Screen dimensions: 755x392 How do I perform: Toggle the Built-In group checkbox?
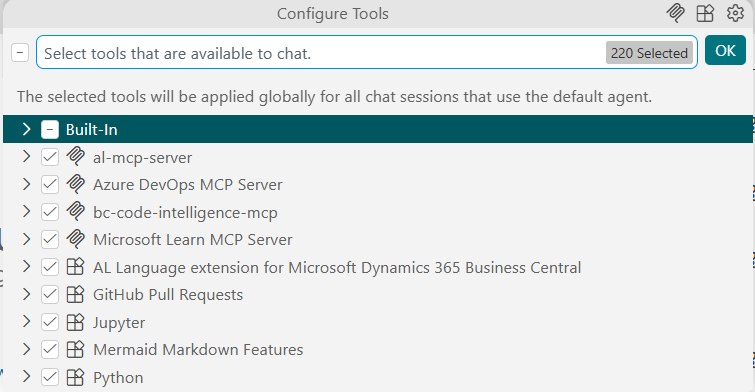(50, 129)
